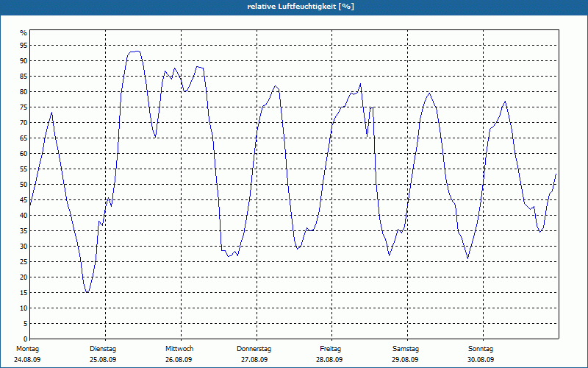Click the y-axis value '90'
The height and width of the screenshot is (368, 588).
click(24, 61)
